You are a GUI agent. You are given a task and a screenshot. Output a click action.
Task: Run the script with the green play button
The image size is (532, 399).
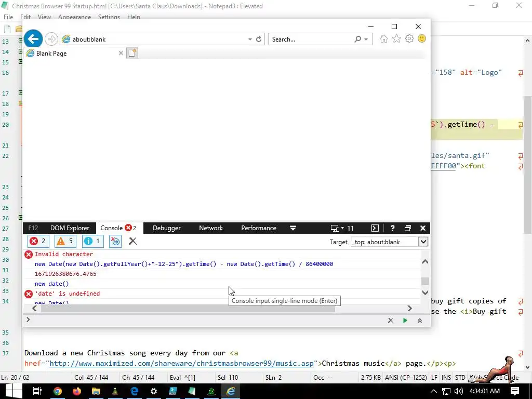[x=405, y=320]
